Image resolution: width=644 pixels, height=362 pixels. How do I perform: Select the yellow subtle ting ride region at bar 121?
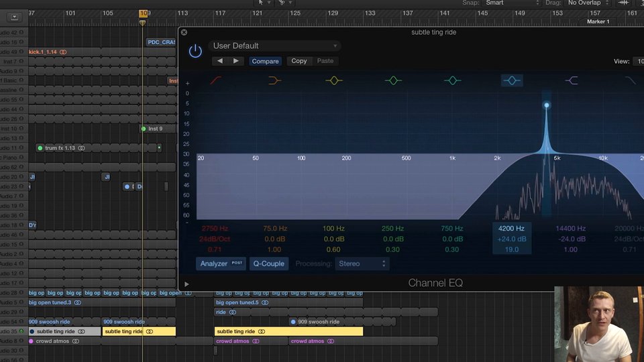[x=288, y=331]
